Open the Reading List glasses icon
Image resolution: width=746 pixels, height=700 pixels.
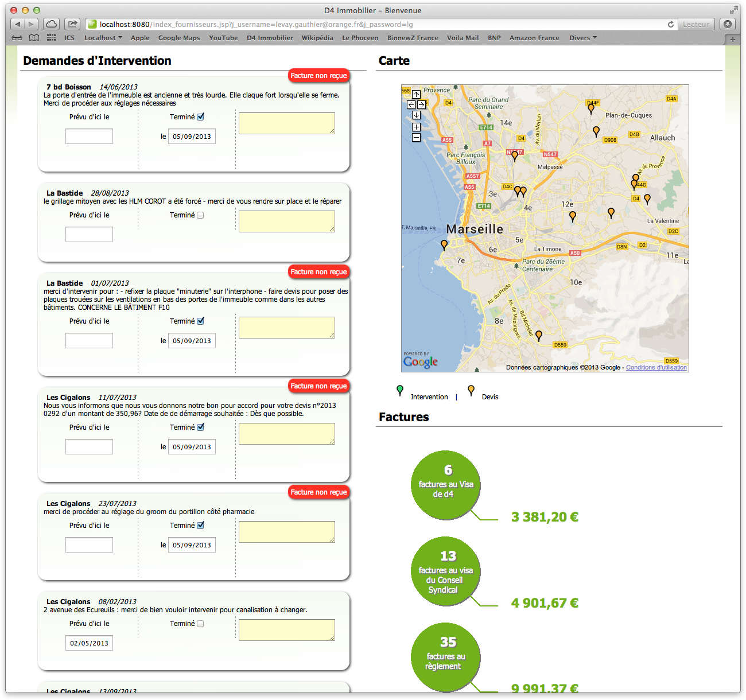(x=17, y=38)
